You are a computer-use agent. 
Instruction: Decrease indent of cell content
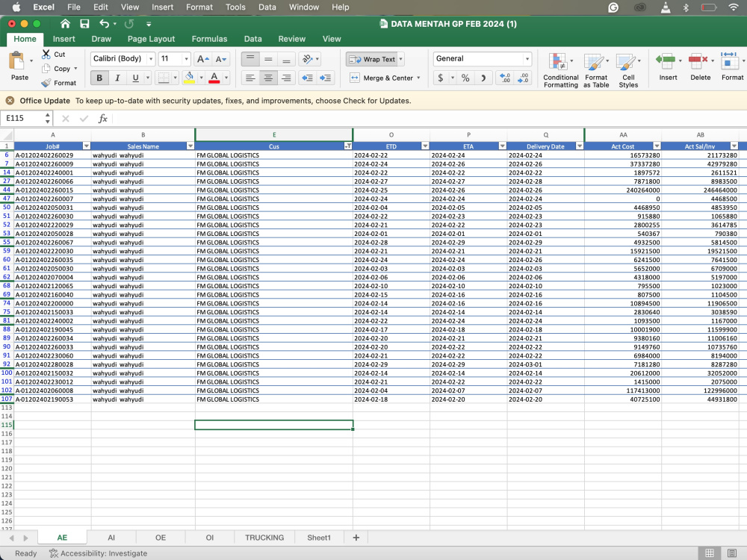pos(307,78)
